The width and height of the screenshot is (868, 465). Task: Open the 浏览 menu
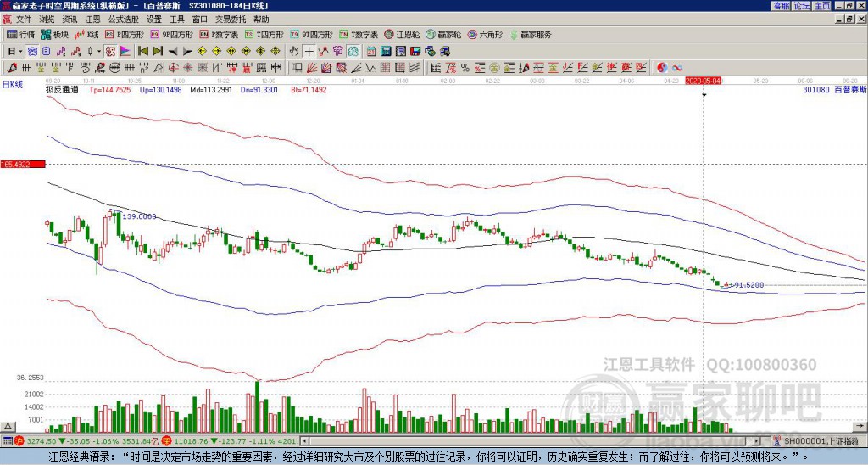[x=47, y=20]
